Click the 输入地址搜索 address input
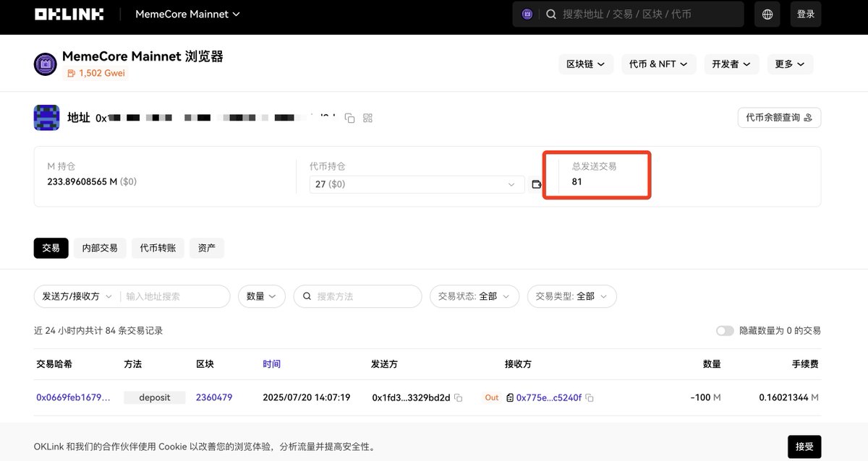Viewport: 868px width, 461px height. 175,296
